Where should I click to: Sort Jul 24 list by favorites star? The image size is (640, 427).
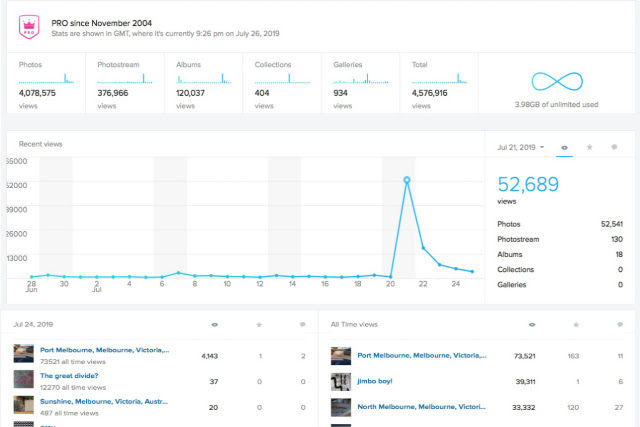pyautogui.click(x=259, y=325)
